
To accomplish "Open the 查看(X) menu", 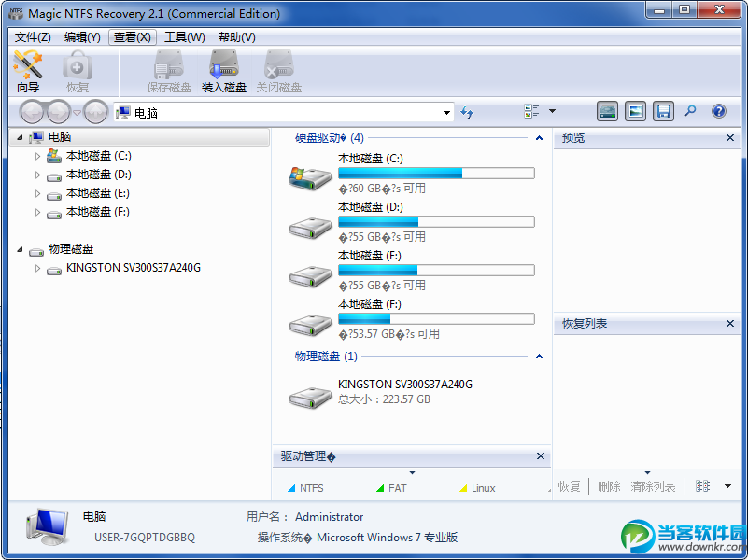I will coord(133,37).
